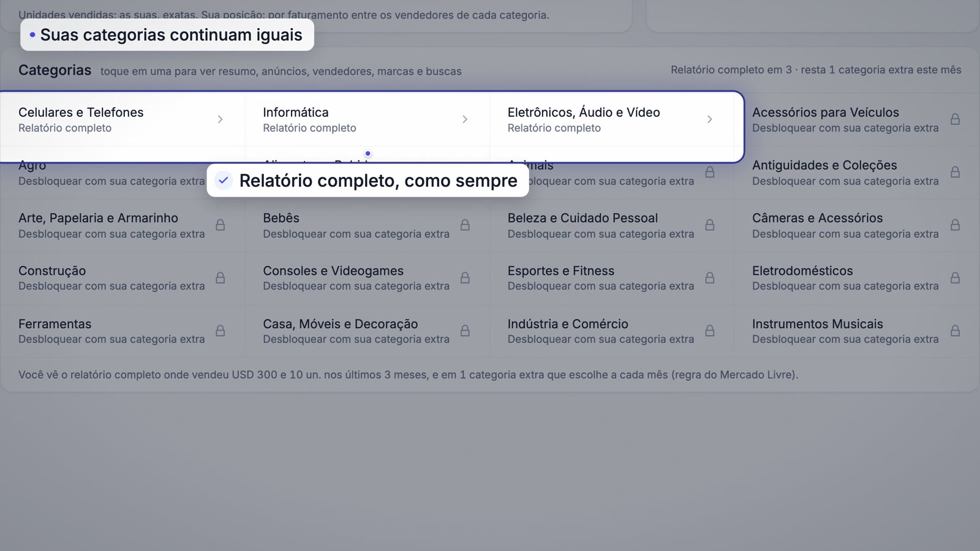The height and width of the screenshot is (551, 980).
Task: Click lock icon for Beleza e Cuidado Pessoal
Action: pos(709,225)
